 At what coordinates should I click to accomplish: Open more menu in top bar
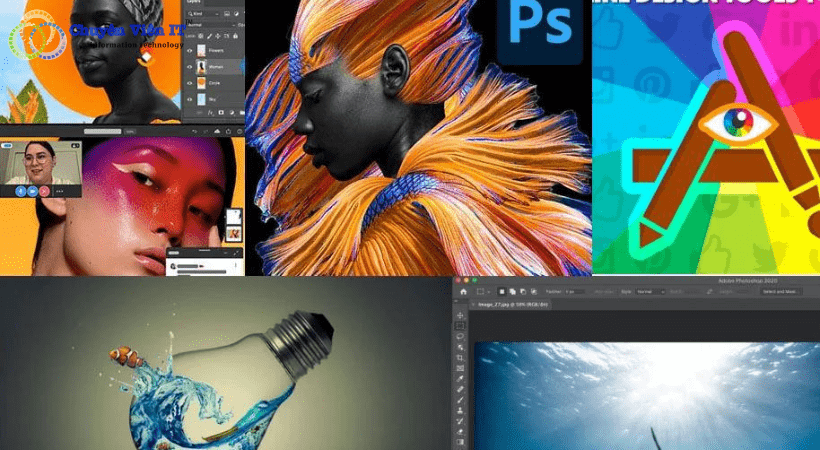(x=240, y=131)
